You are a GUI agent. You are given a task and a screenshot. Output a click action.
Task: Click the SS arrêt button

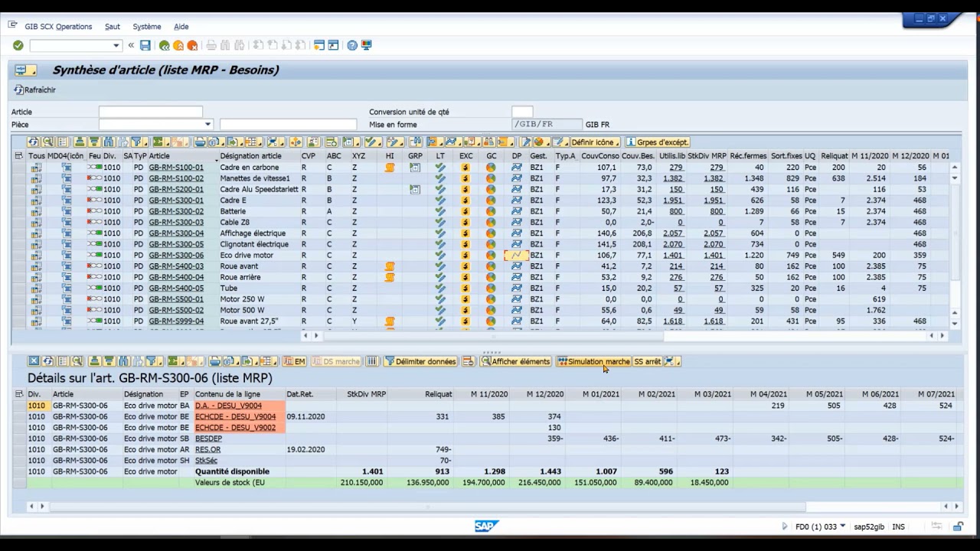[x=647, y=361]
